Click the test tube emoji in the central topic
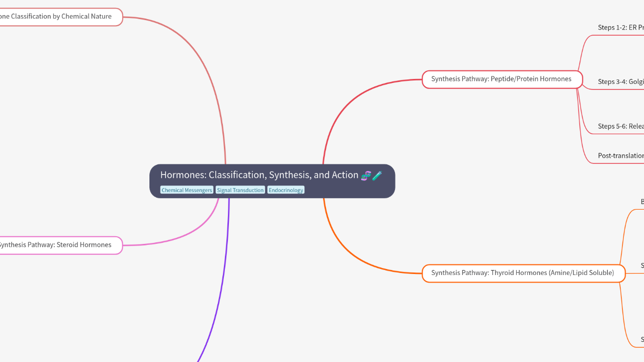This screenshot has height=362, width=644. 377,175
